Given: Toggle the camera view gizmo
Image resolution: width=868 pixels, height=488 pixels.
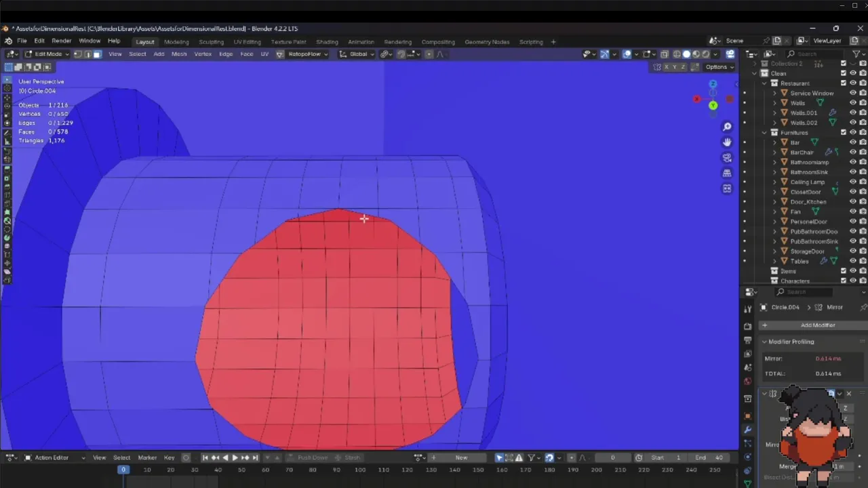Looking at the screenshot, I should (727, 158).
